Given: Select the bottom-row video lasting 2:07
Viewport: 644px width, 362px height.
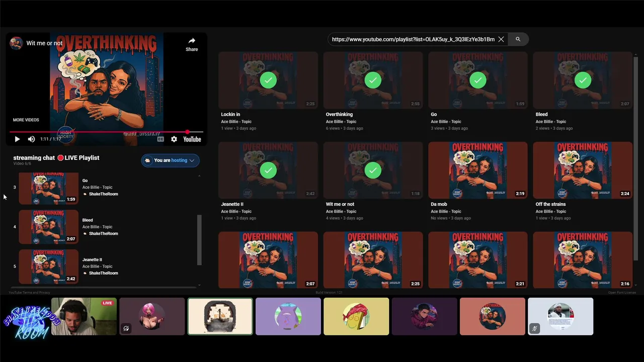Looking at the screenshot, I should pos(268,260).
